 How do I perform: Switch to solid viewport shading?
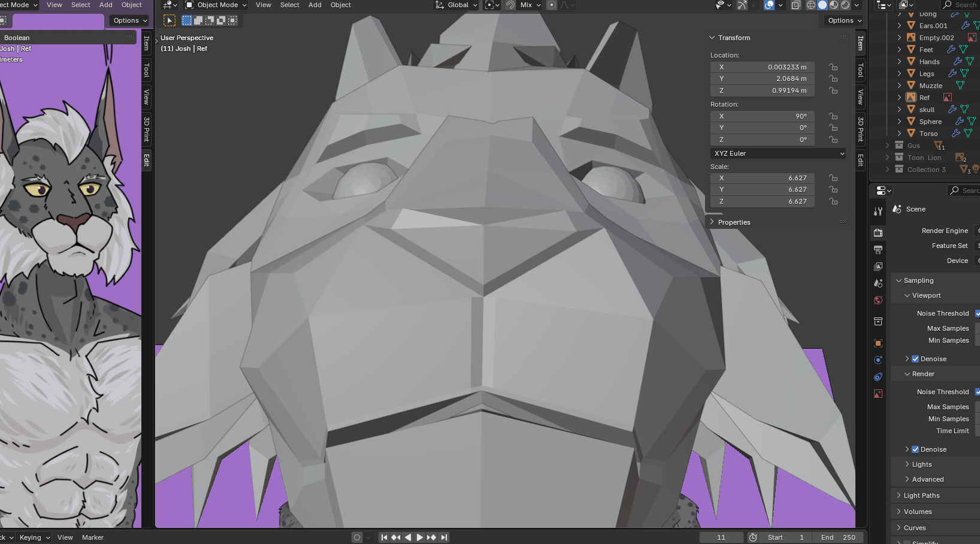pos(822,5)
